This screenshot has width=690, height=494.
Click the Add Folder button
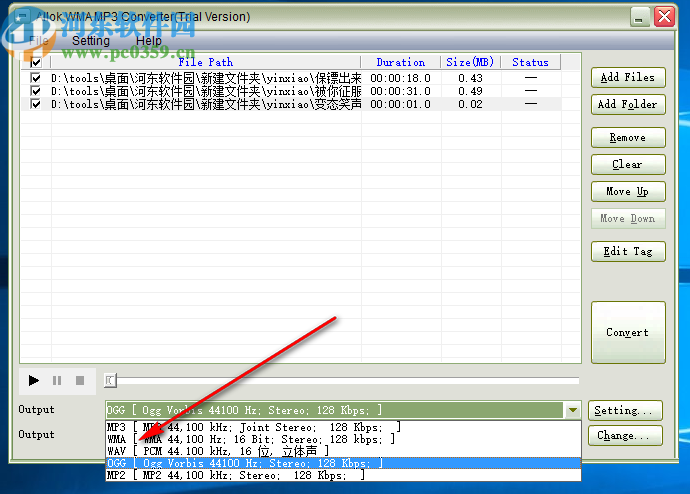tap(628, 105)
